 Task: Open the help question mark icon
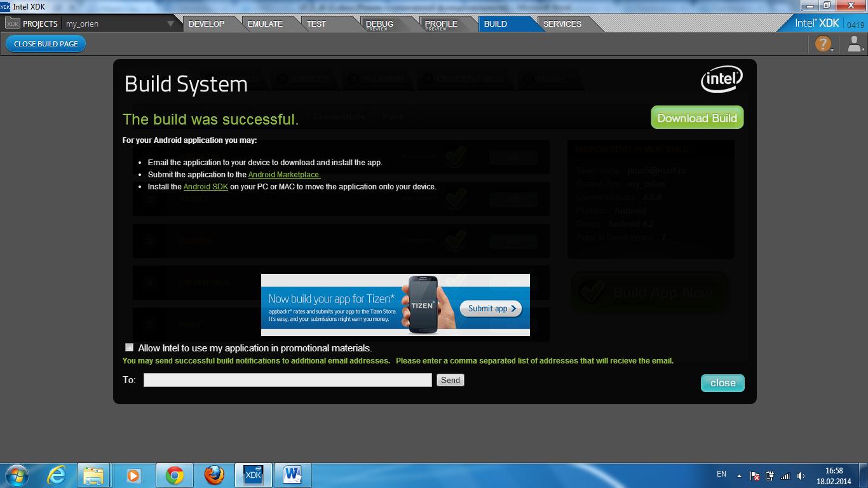pyautogui.click(x=823, y=44)
